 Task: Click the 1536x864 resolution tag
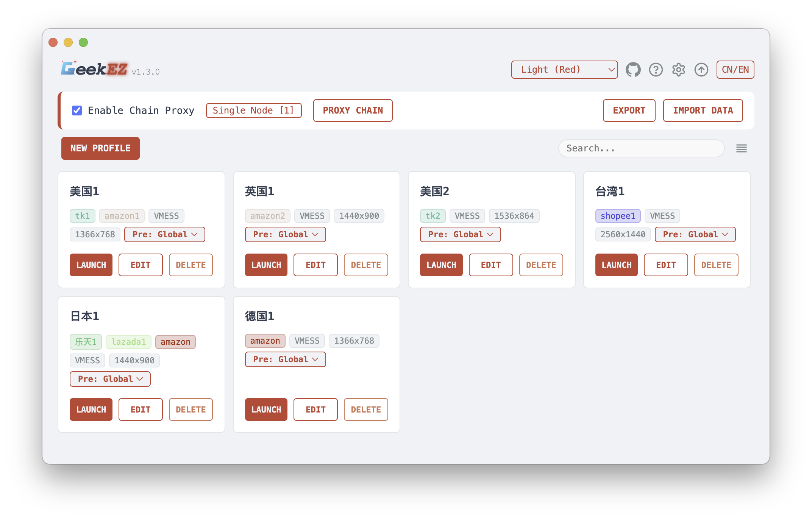pyautogui.click(x=514, y=216)
